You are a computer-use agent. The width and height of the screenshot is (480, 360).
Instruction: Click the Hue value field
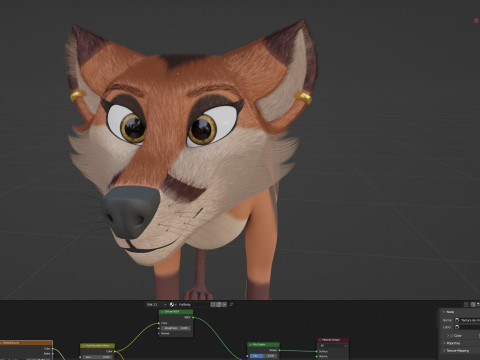point(97,357)
